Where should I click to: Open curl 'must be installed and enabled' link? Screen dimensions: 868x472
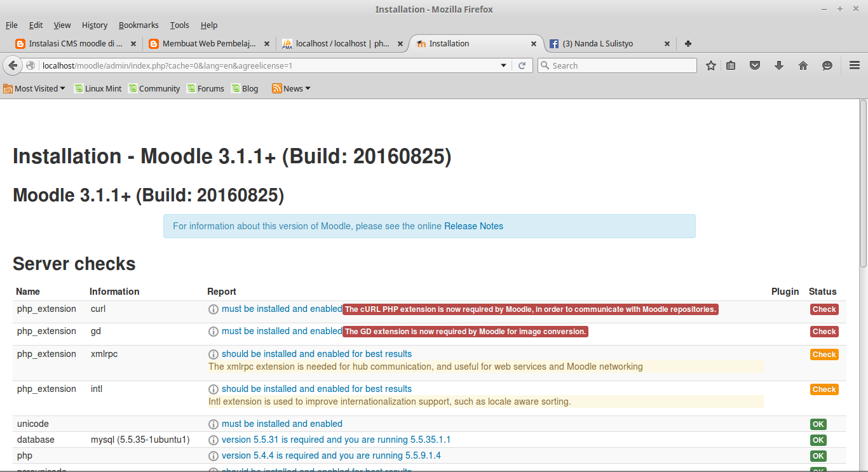tap(282, 309)
